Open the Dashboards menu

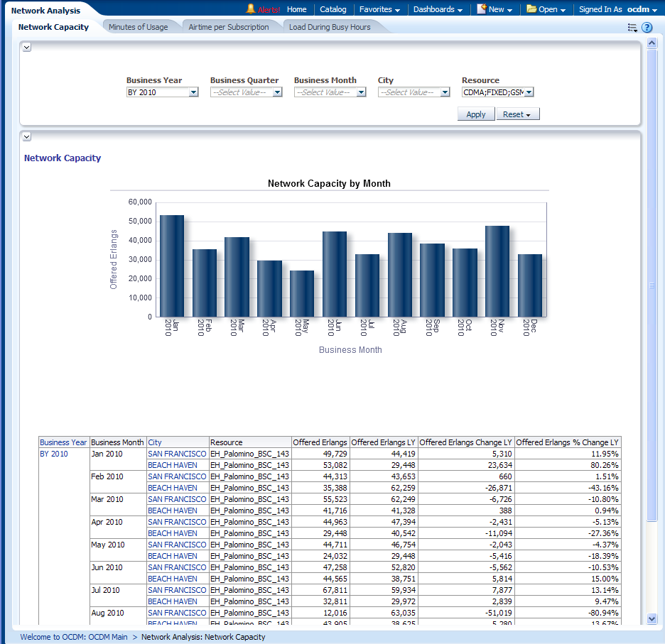pyautogui.click(x=438, y=9)
